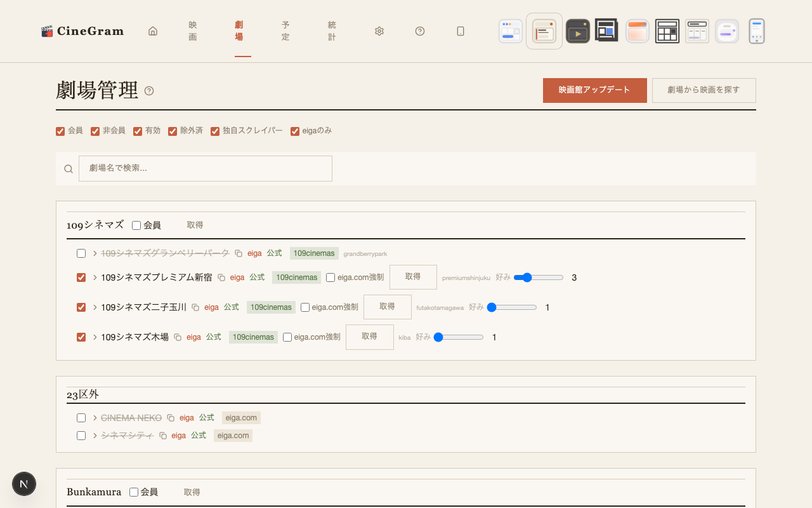Click the mobile device icon in navbar

coord(461,31)
